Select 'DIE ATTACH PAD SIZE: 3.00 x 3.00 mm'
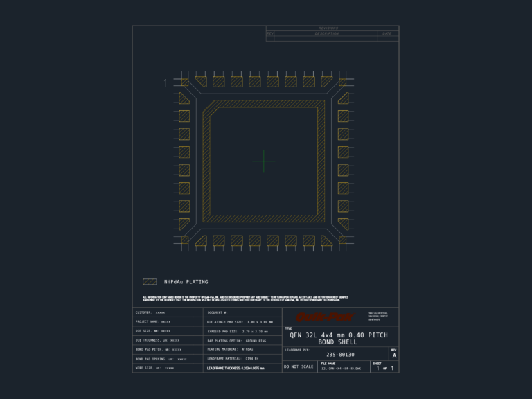 point(240,322)
